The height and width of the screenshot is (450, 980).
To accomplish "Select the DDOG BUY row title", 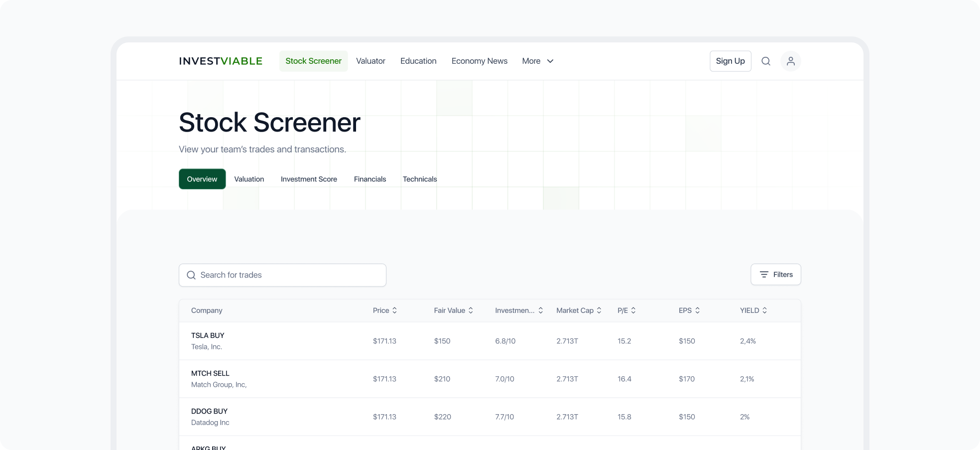I will click(209, 411).
